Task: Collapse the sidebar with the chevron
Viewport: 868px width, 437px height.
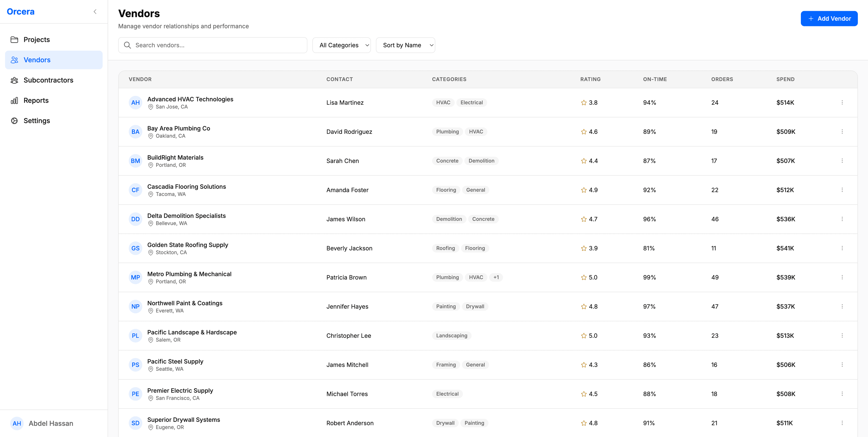Action: [x=95, y=11]
